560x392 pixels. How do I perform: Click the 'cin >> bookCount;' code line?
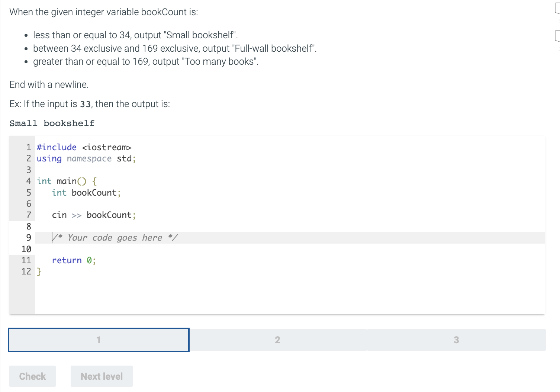[94, 215]
